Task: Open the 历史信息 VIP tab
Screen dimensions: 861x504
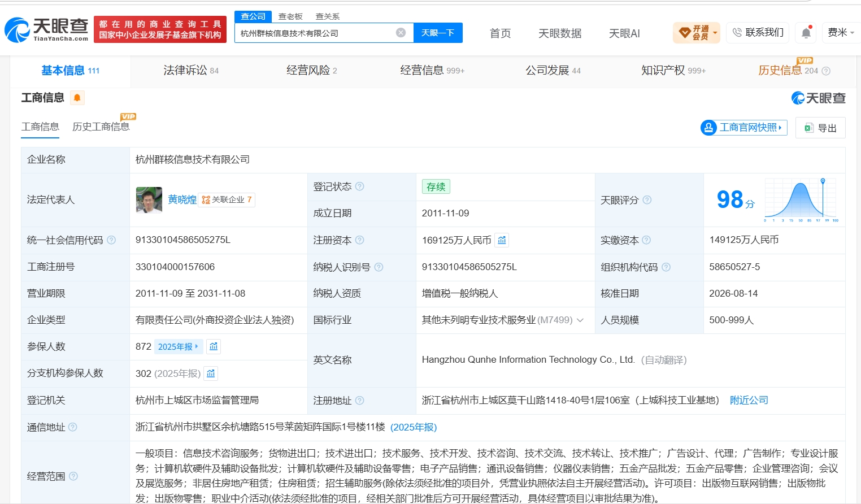Action: pyautogui.click(x=788, y=69)
